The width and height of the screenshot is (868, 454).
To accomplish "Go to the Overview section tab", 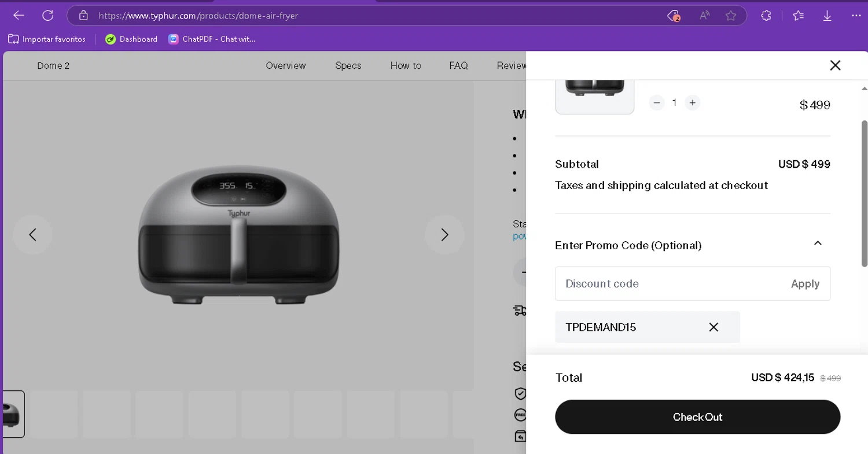I will click(286, 65).
